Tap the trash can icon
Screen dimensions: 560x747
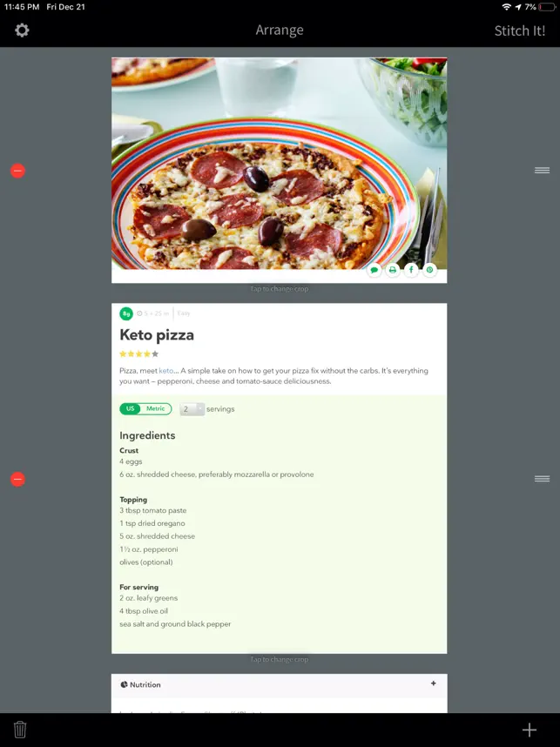click(x=20, y=730)
